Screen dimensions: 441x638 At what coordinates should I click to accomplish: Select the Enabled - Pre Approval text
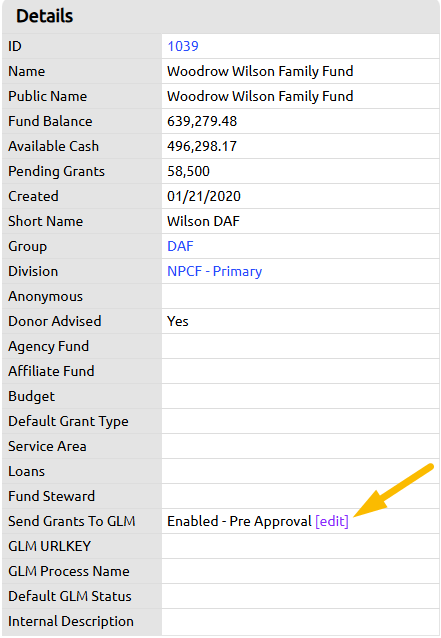click(239, 521)
